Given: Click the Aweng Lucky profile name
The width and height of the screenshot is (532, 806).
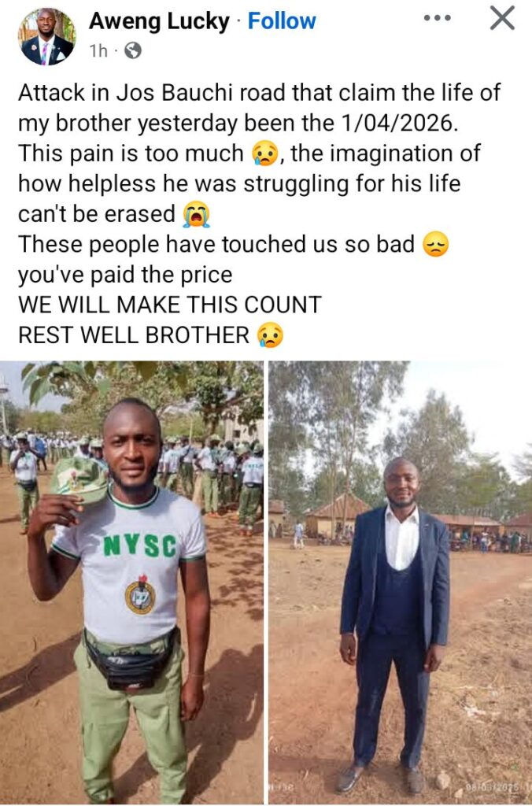Looking at the screenshot, I should [159, 21].
